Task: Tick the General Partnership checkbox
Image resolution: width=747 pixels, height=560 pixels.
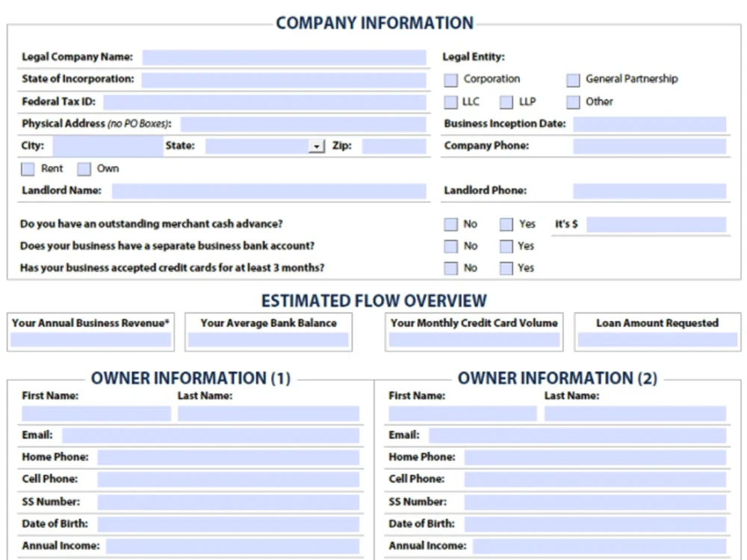Action: point(573,80)
